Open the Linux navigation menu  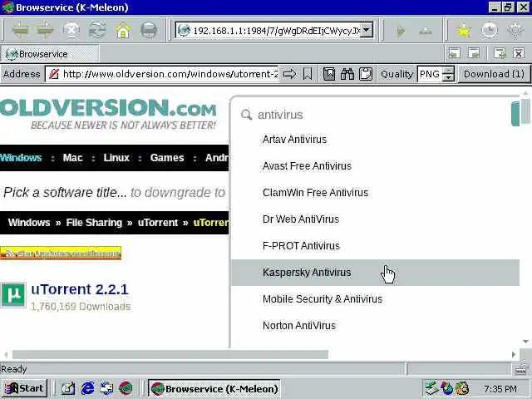(x=116, y=158)
